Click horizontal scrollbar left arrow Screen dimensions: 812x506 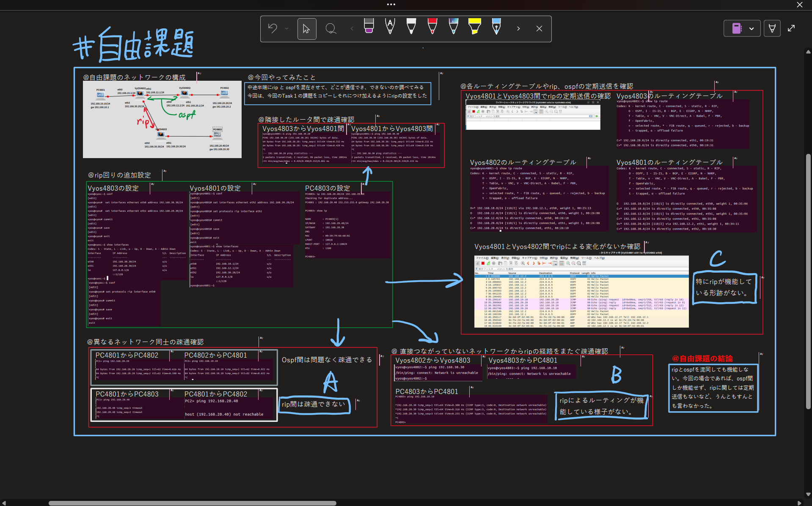(4, 503)
